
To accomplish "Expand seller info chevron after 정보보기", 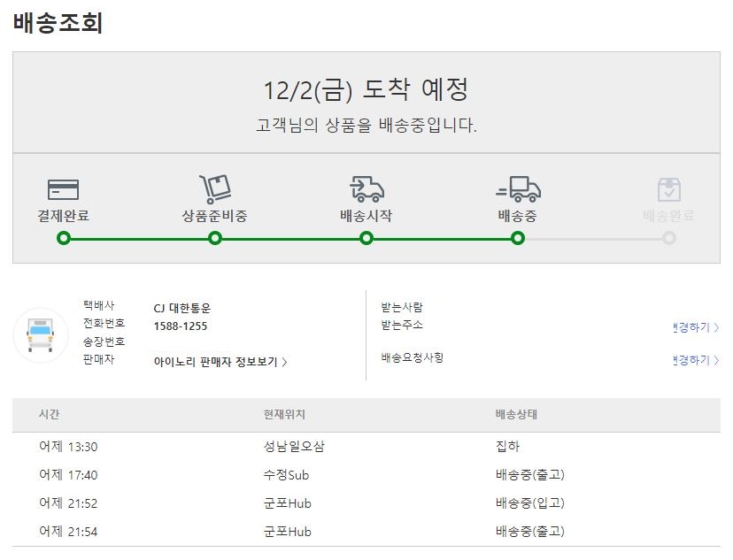I will coord(284,363).
